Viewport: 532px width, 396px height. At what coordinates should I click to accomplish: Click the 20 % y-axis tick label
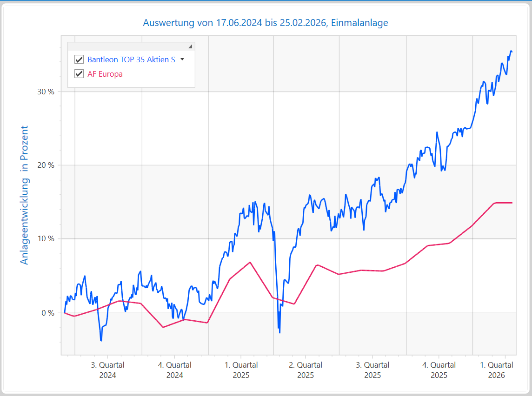tap(46, 165)
